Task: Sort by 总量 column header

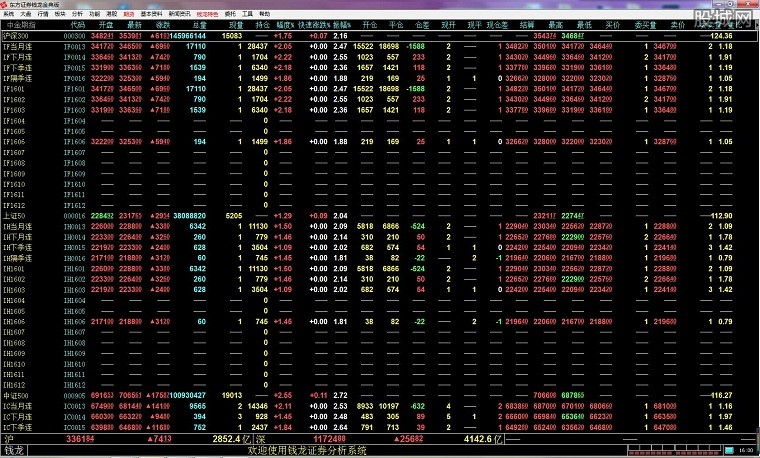Action: [x=200, y=24]
